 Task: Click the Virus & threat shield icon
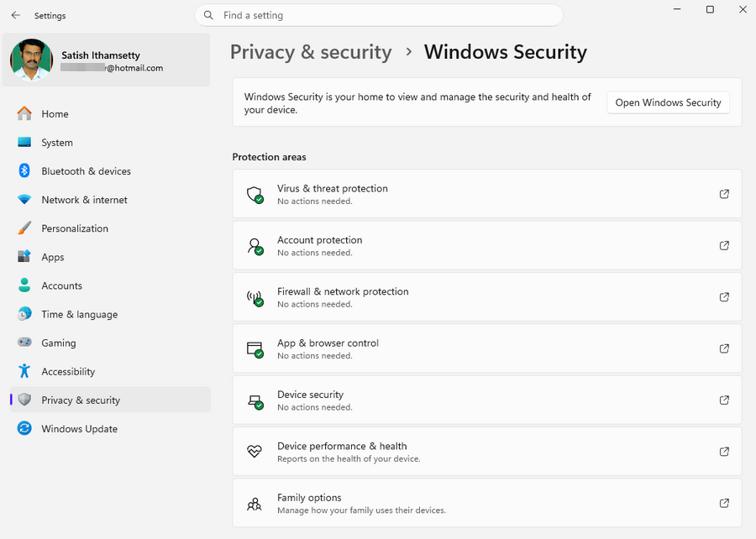pos(255,195)
